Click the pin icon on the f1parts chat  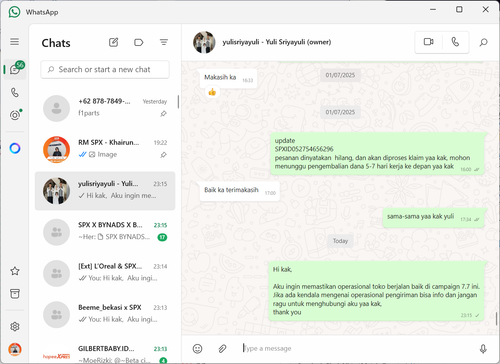tap(163, 114)
